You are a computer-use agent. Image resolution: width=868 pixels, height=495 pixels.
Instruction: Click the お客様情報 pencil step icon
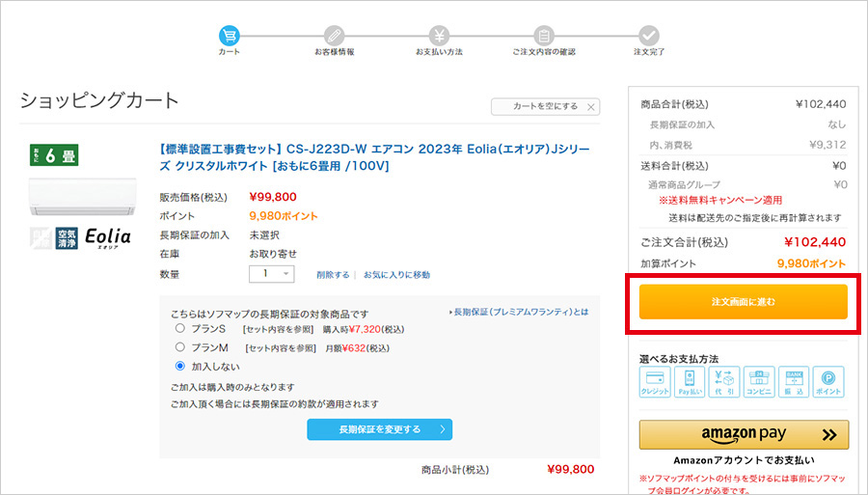[334, 36]
